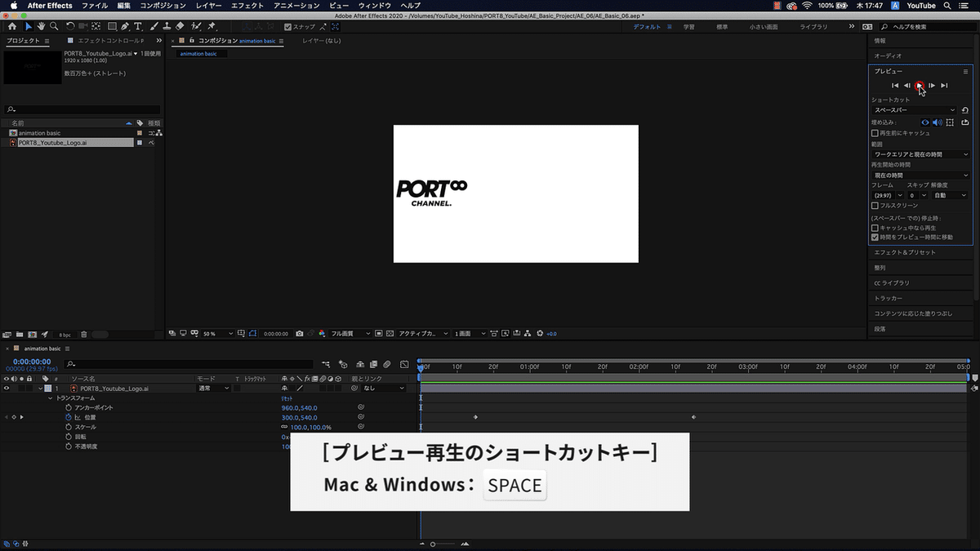Select the Rotation tool
The image size is (980, 551).
pos(71,26)
